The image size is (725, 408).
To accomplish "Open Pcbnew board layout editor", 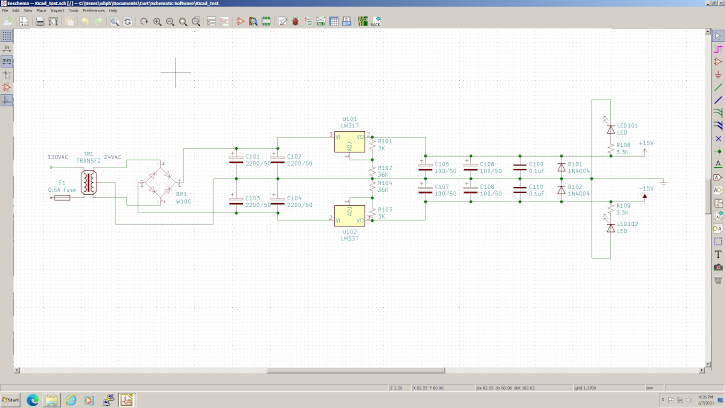I will tap(363, 21).
